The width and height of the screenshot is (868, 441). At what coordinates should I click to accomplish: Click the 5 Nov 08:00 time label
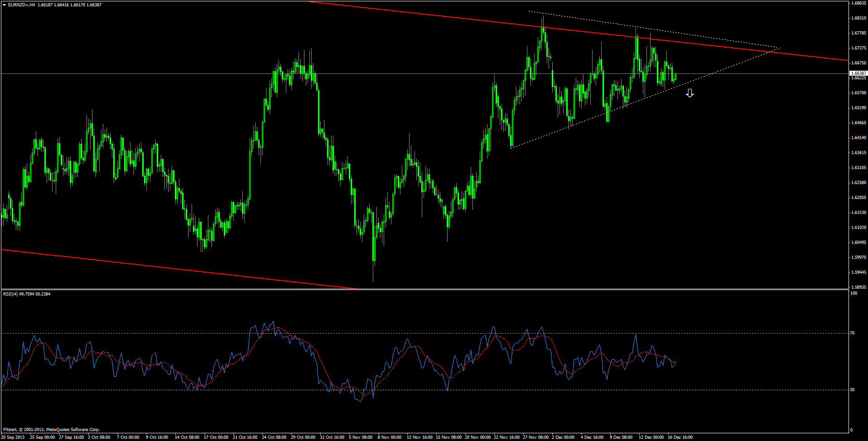coord(361,437)
